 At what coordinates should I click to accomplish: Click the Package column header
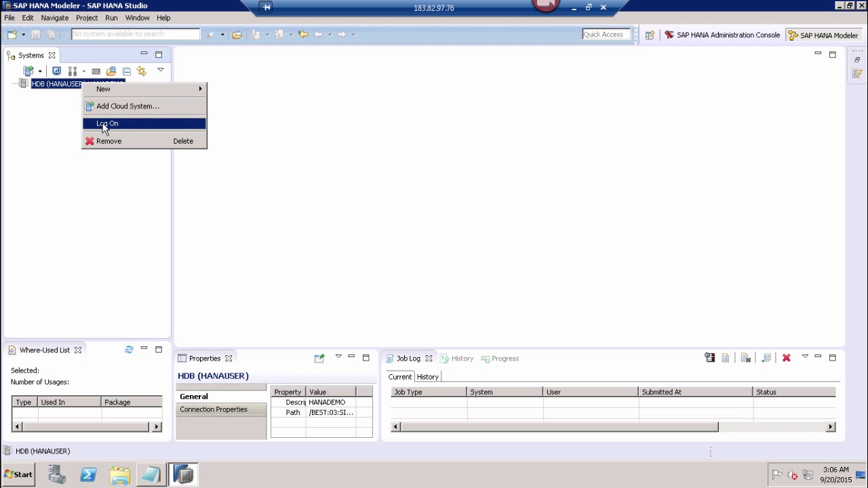pos(132,402)
